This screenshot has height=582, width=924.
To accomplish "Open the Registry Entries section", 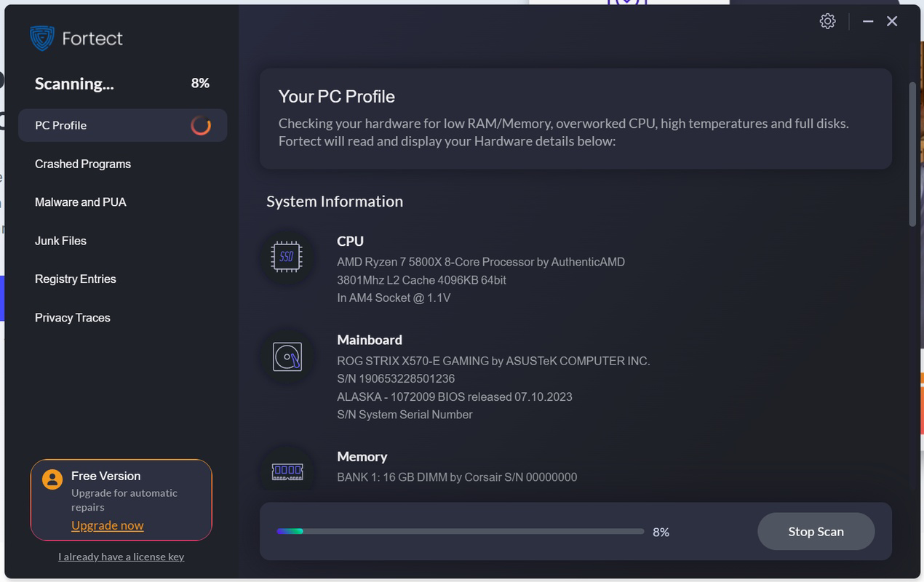I will (x=76, y=279).
